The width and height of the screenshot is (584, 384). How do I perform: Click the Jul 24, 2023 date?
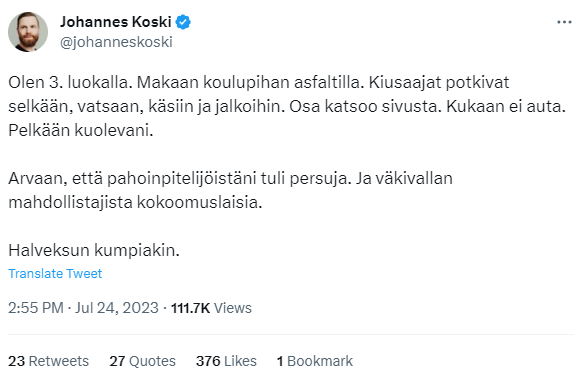coord(117,308)
